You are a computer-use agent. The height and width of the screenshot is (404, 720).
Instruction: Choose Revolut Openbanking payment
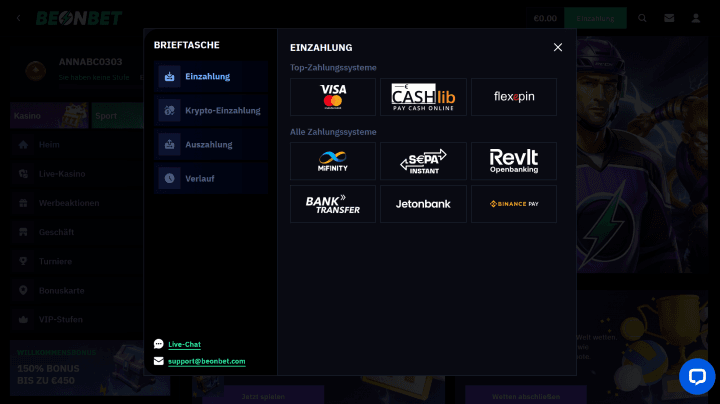514,161
